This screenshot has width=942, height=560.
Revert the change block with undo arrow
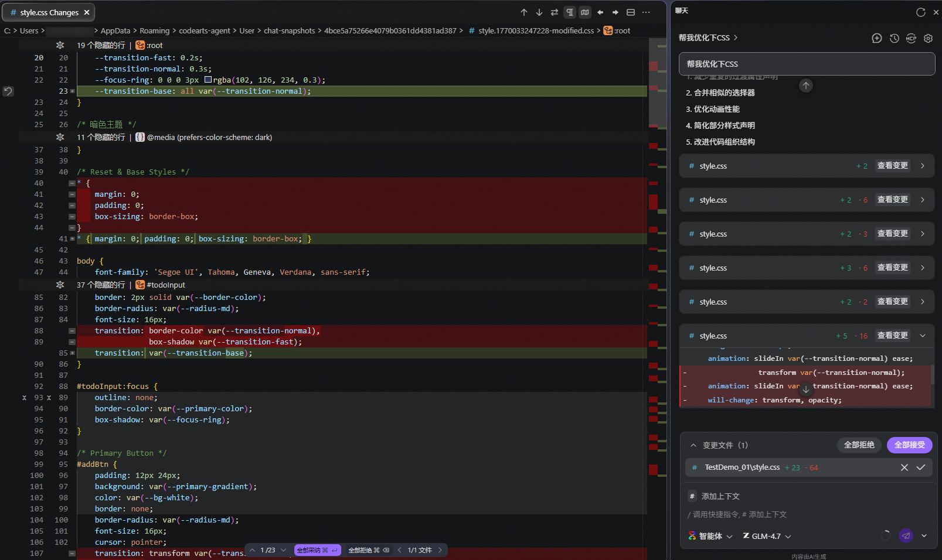[x=8, y=91]
